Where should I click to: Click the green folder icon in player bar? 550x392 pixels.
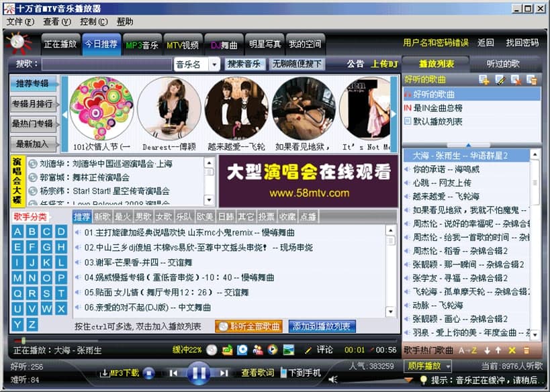click(x=227, y=350)
